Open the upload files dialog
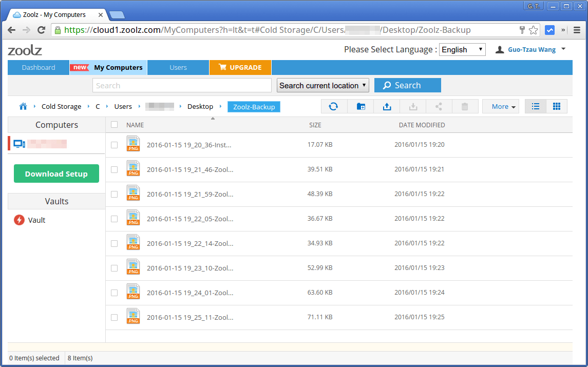588x367 pixels. (x=386, y=106)
